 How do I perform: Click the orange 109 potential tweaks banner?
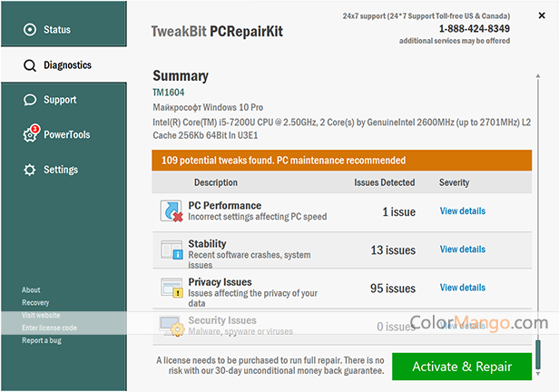click(341, 161)
